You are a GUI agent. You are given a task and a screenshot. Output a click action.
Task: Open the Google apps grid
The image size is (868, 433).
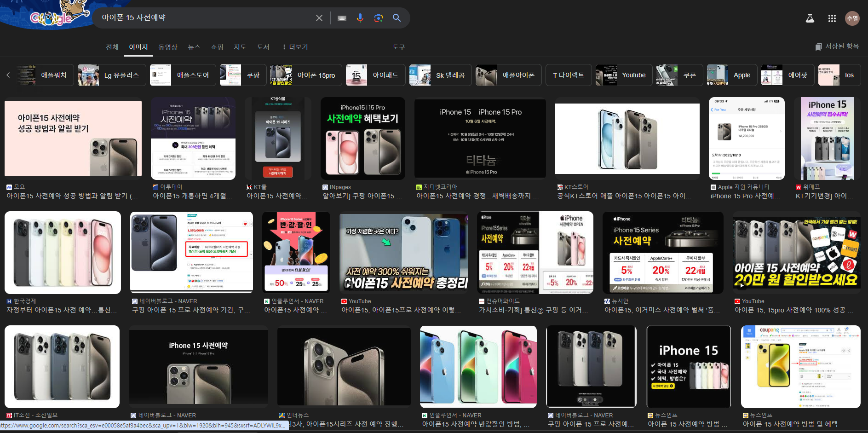pyautogui.click(x=832, y=18)
